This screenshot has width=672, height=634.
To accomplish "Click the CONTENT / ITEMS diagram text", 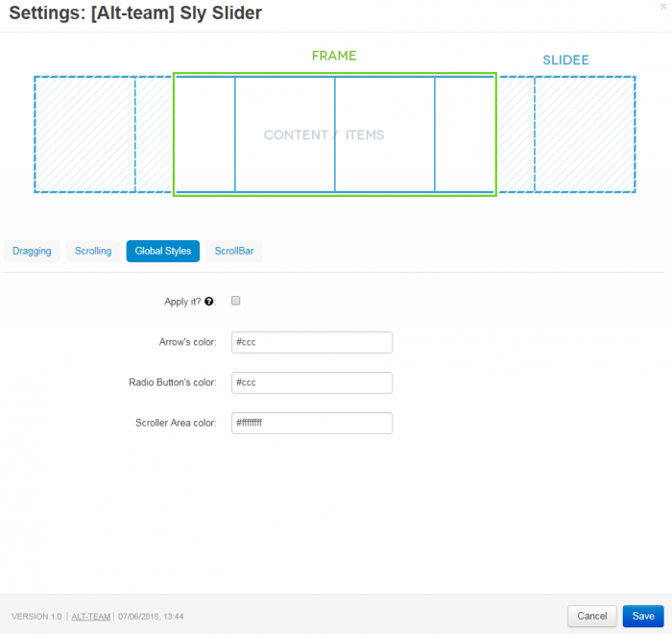I will 324,134.
